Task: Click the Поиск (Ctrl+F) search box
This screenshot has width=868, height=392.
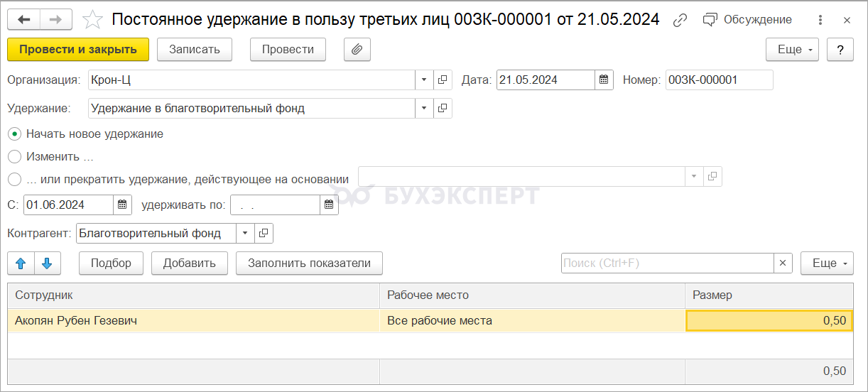Action: click(x=667, y=263)
